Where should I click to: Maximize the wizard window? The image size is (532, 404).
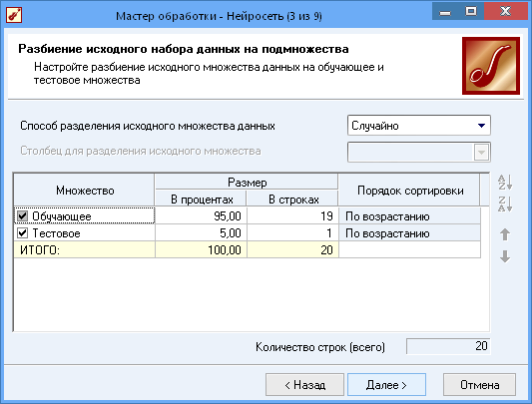(x=471, y=11)
